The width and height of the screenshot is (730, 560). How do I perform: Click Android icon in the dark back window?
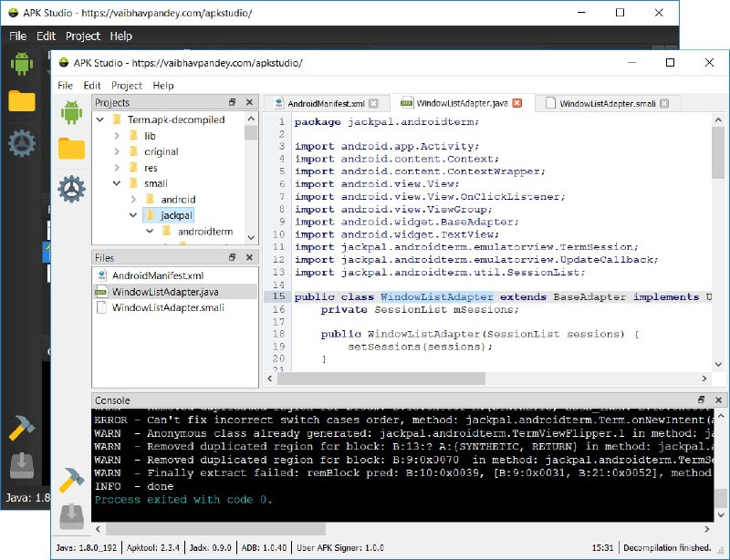click(x=21, y=63)
